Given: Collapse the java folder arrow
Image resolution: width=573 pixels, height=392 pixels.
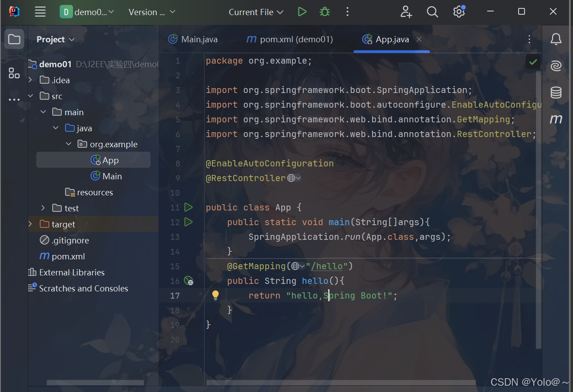Looking at the screenshot, I should [x=56, y=128].
